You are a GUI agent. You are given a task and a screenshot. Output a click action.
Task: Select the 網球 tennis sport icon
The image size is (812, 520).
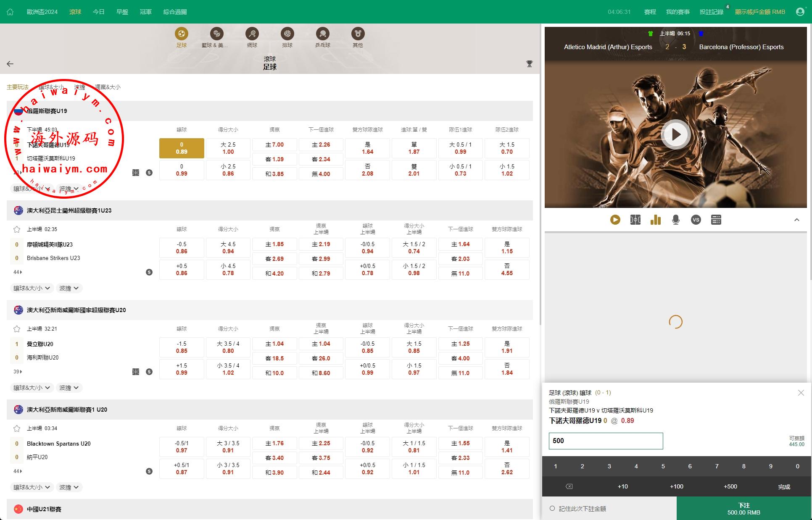pos(252,34)
